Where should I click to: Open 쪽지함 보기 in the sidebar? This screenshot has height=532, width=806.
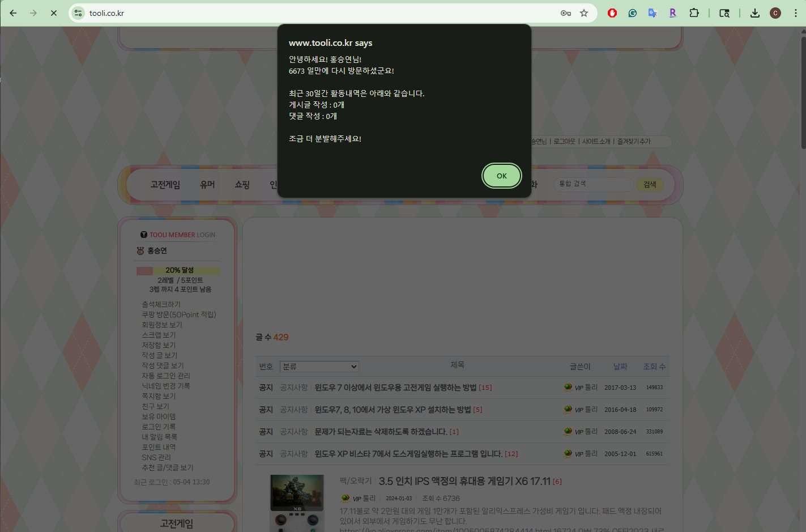pos(159,397)
